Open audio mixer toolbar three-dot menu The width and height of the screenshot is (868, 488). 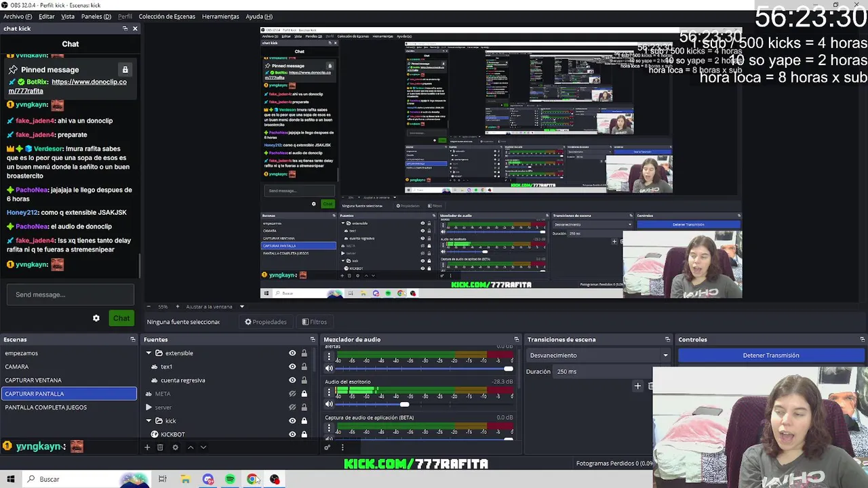pos(342,447)
